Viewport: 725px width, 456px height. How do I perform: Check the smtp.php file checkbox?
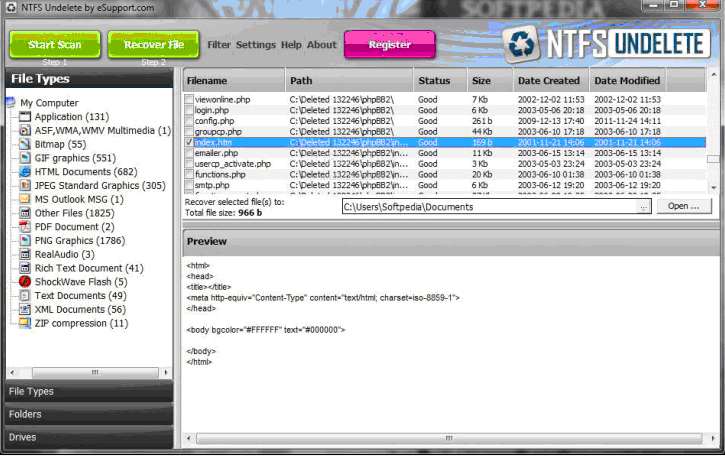(x=189, y=185)
